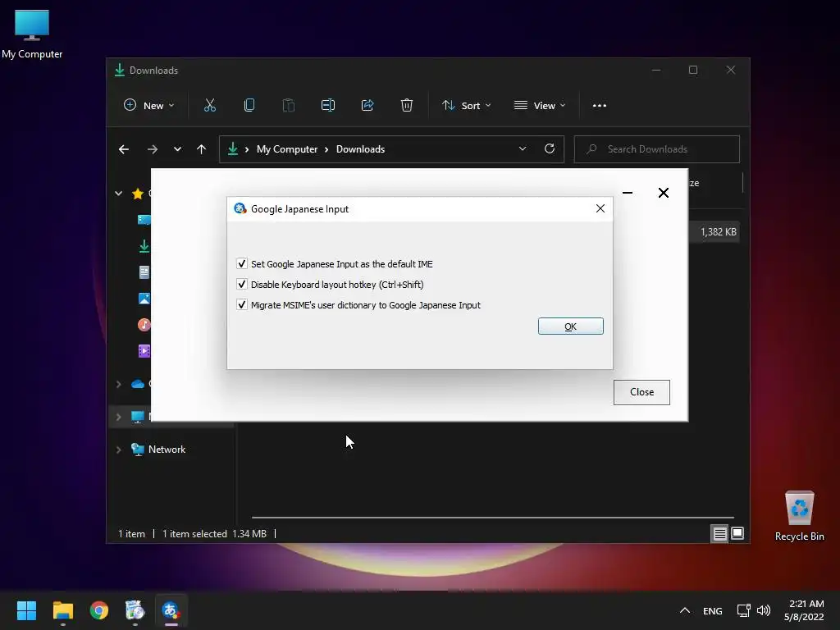
Task: Collapse the Quick access tree section
Action: tap(118, 194)
